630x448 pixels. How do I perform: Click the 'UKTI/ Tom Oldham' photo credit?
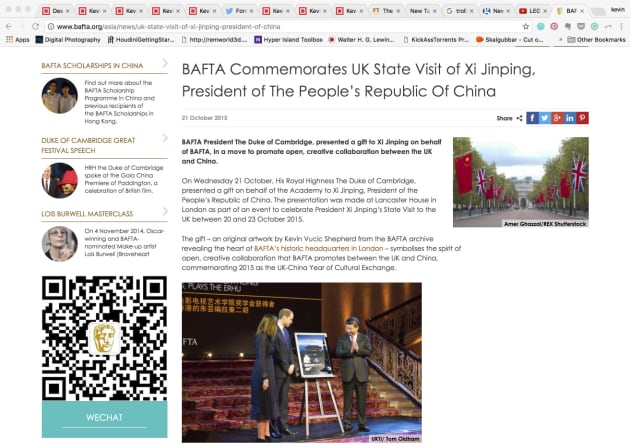pos(395,439)
